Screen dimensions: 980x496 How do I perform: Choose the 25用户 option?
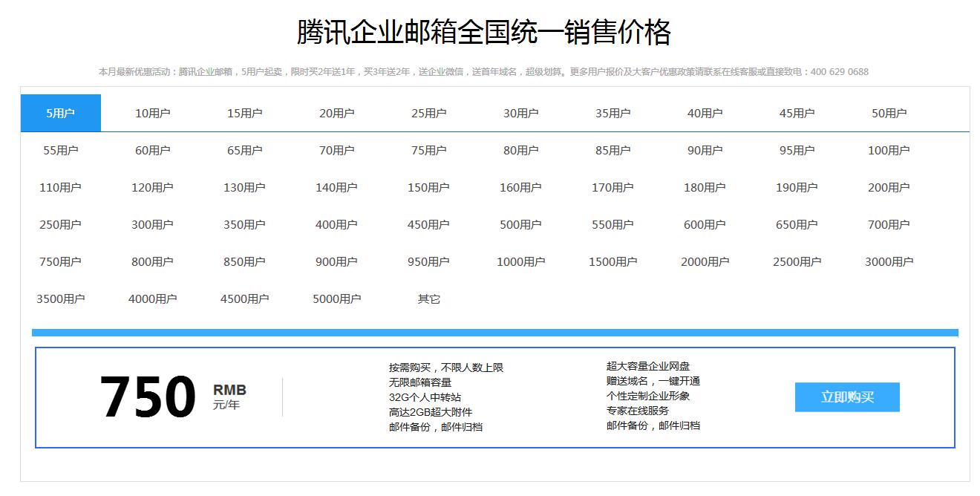point(428,113)
